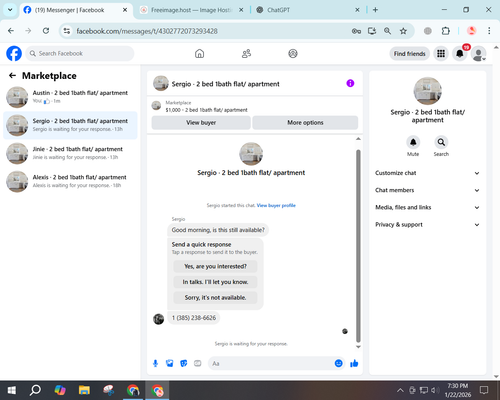The width and height of the screenshot is (500, 400).
Task: Open the browser extensions puzzle icon
Action: [446, 31]
